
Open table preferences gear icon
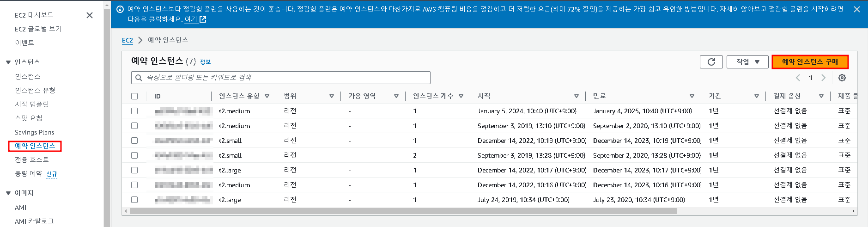842,78
